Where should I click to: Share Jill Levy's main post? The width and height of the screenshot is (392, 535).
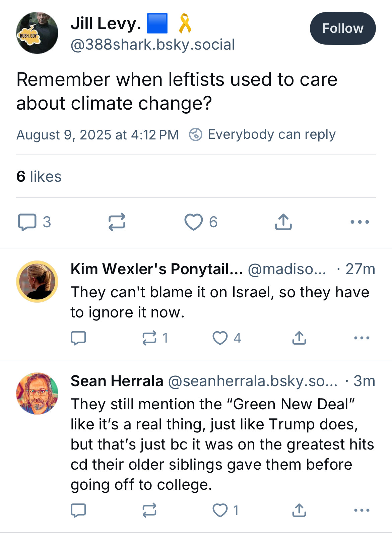point(283,222)
